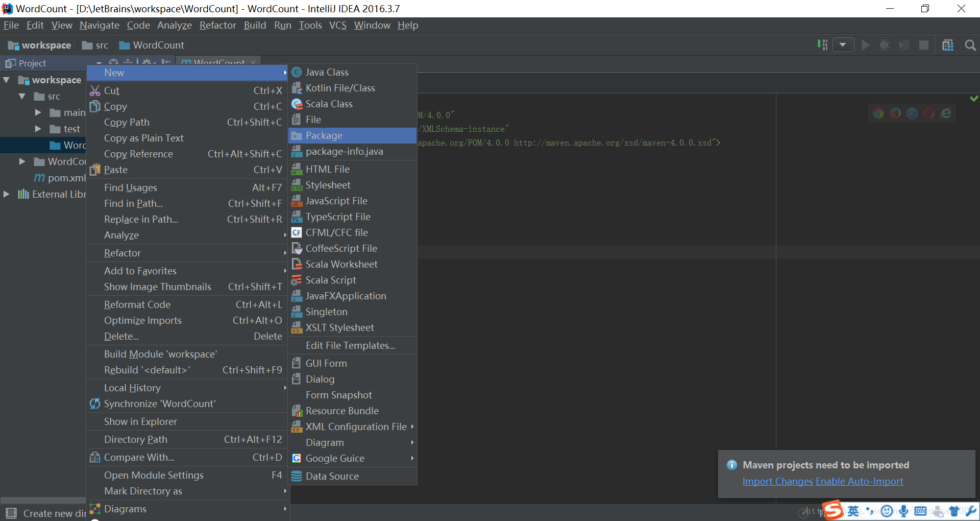Click Import Changes link
This screenshot has height=521, width=980.
tap(777, 482)
